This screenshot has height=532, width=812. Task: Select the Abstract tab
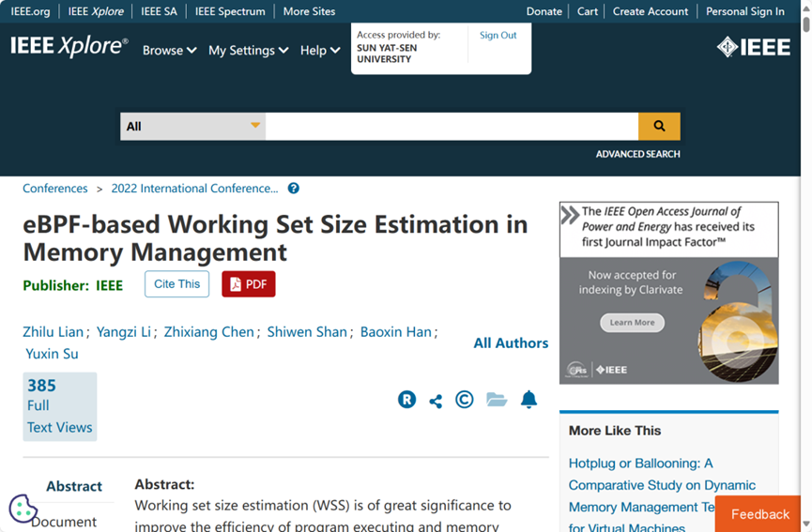(74, 486)
